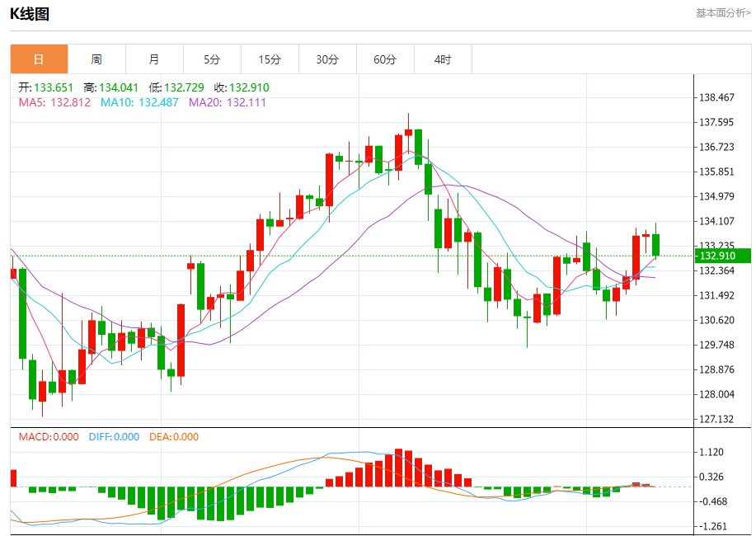
Task: Click the K线图 heading
Action: [30, 13]
